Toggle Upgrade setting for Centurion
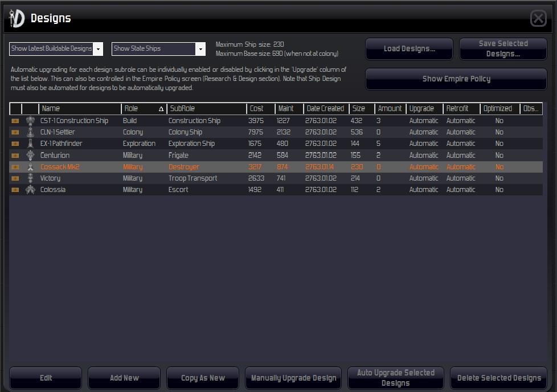 [423, 156]
